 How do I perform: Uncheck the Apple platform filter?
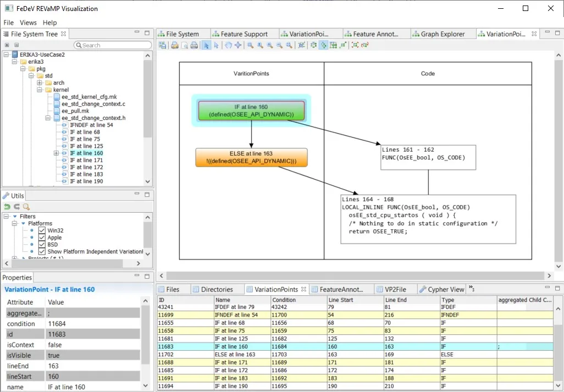coord(42,238)
